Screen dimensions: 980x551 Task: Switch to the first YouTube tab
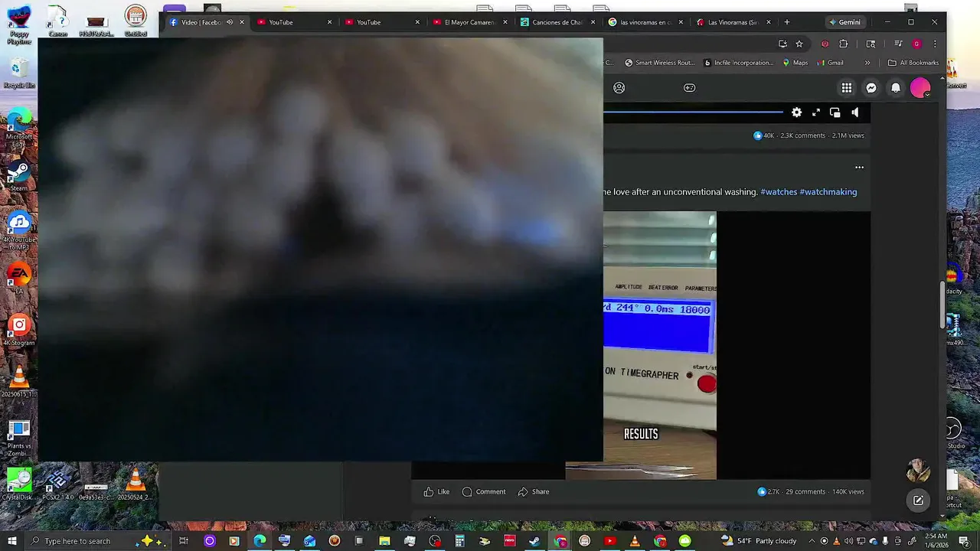[x=295, y=22]
